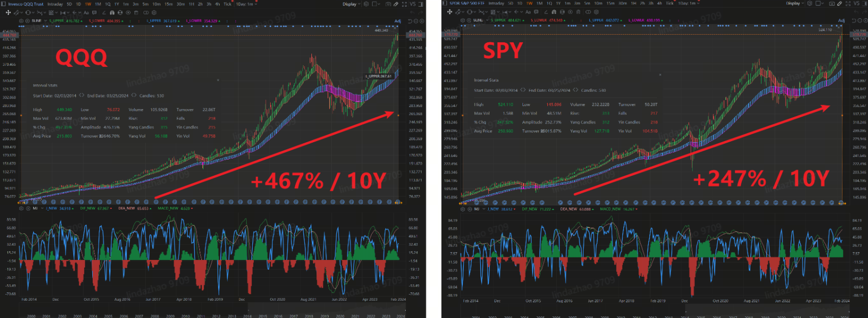Adjust Start Date arrows in QQQ Interval Stats
This screenshot has height=318, width=868.
pos(81,95)
